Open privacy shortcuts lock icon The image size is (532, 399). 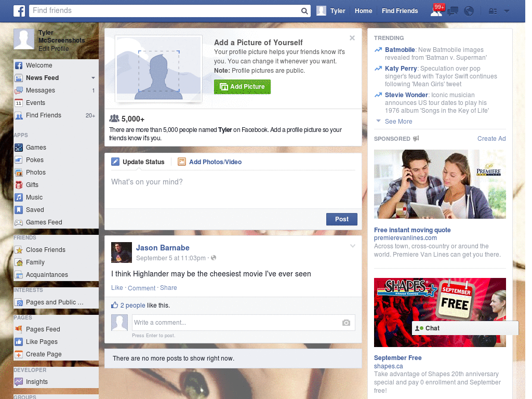point(493,11)
